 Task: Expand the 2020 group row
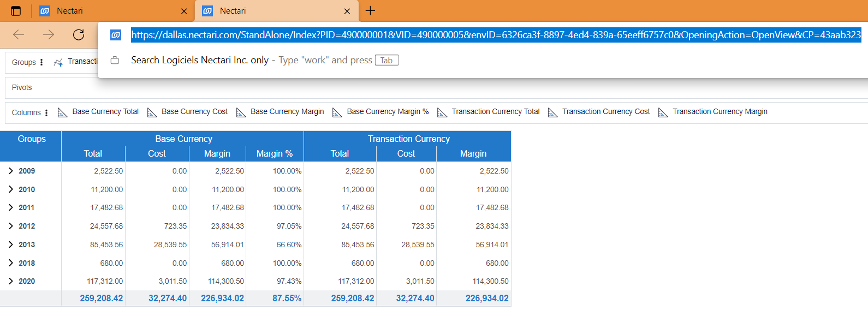click(x=11, y=281)
